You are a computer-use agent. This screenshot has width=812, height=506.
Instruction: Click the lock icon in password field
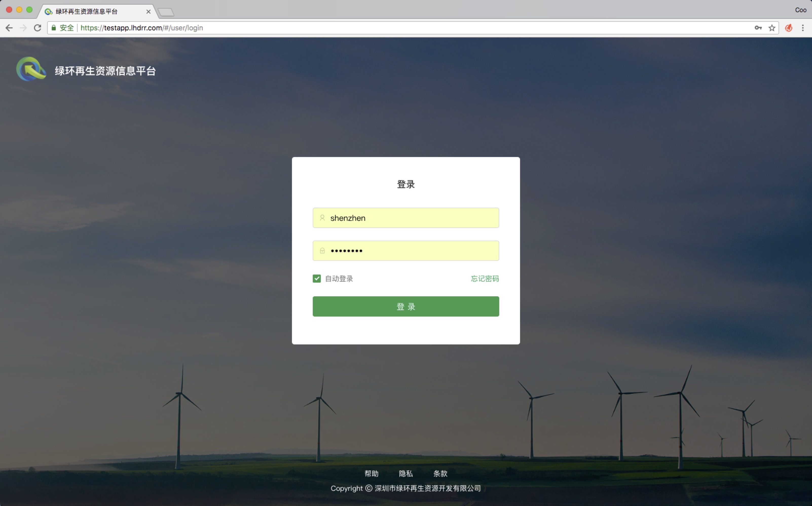322,251
